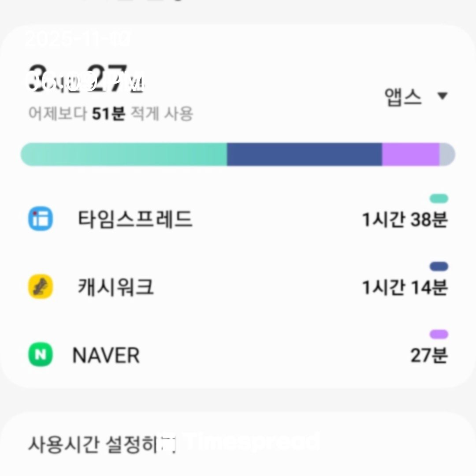Click the teal legend pill above 1시간 38분
The image size is (476, 476).
(439, 199)
